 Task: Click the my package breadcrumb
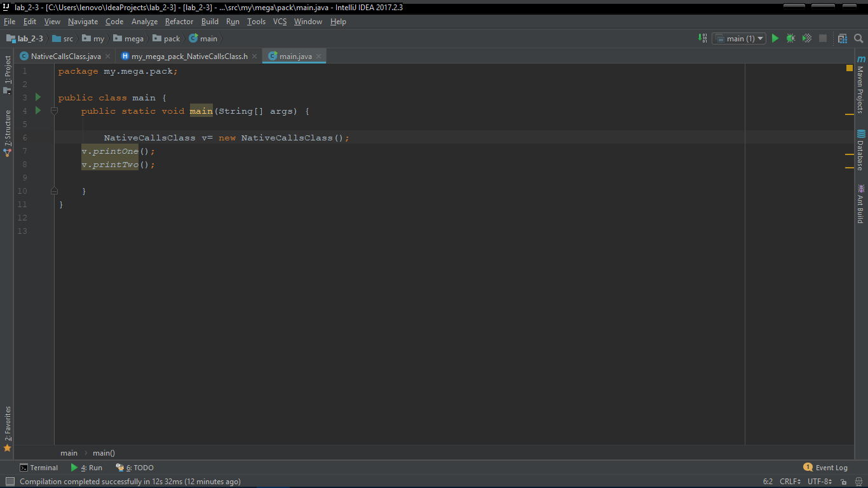pyautogui.click(x=93, y=39)
